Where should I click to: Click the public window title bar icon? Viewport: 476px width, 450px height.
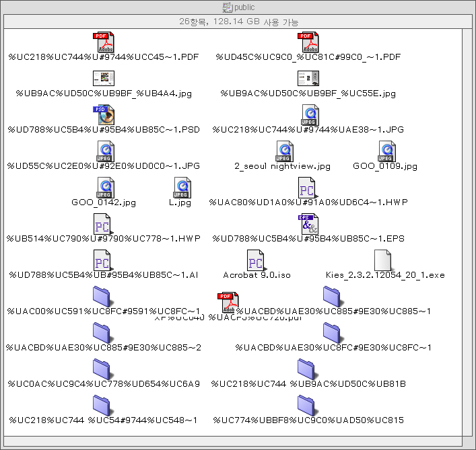point(228,7)
